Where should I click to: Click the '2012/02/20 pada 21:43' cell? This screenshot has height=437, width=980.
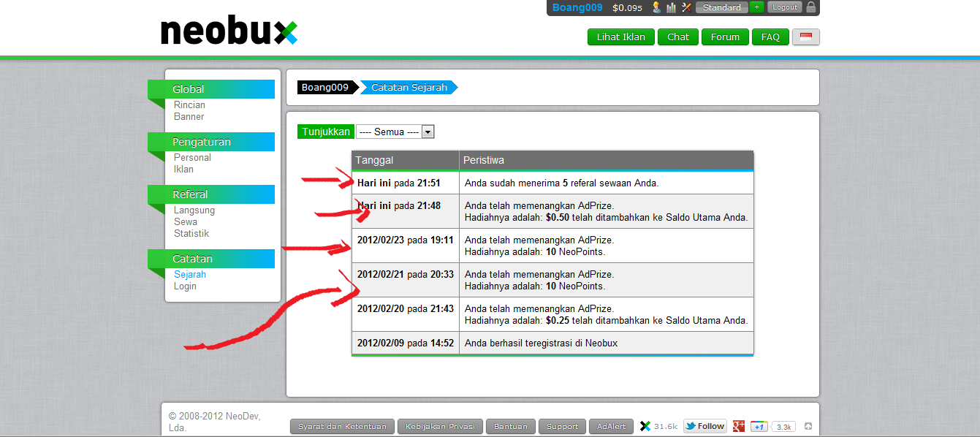click(x=406, y=314)
